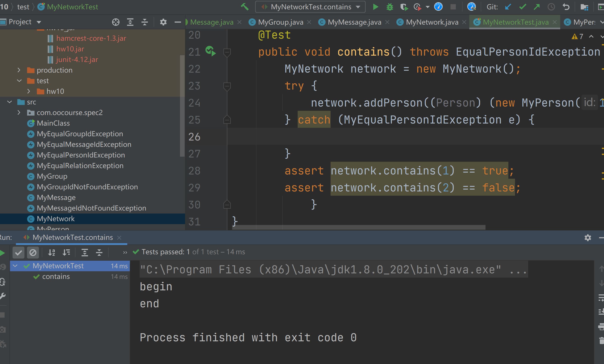Toggle Show Ignored tests button
604x364 pixels.
(x=33, y=253)
